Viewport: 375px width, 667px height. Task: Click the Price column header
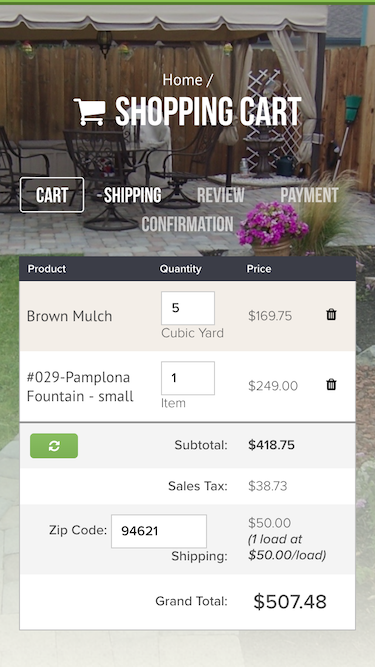259,269
